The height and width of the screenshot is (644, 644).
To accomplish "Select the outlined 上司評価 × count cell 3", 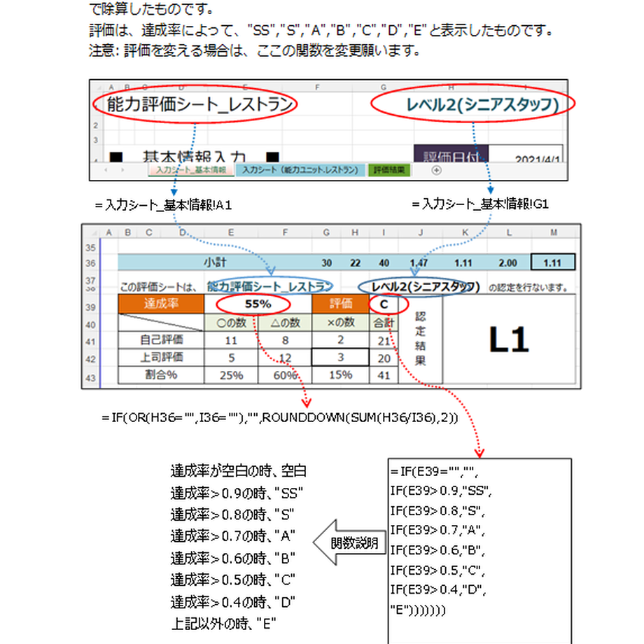I will (x=340, y=357).
